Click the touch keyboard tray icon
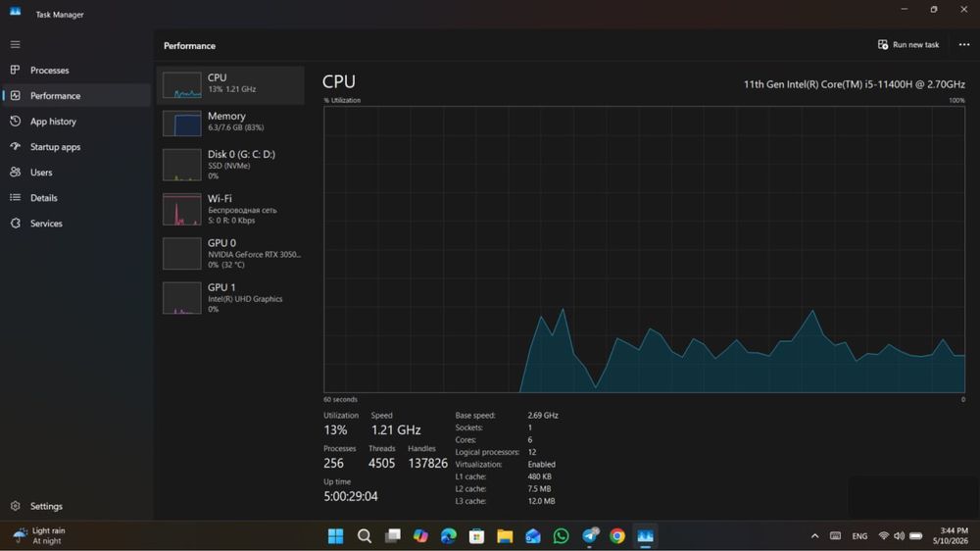The image size is (980, 551). click(835, 536)
